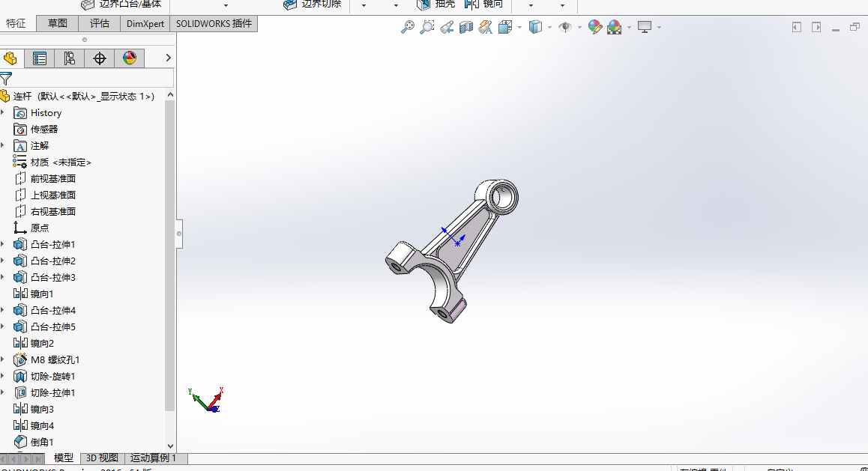The image size is (868, 471).
Task: Select feature 凸台-拉伸1
Action: pyautogui.click(x=44, y=244)
